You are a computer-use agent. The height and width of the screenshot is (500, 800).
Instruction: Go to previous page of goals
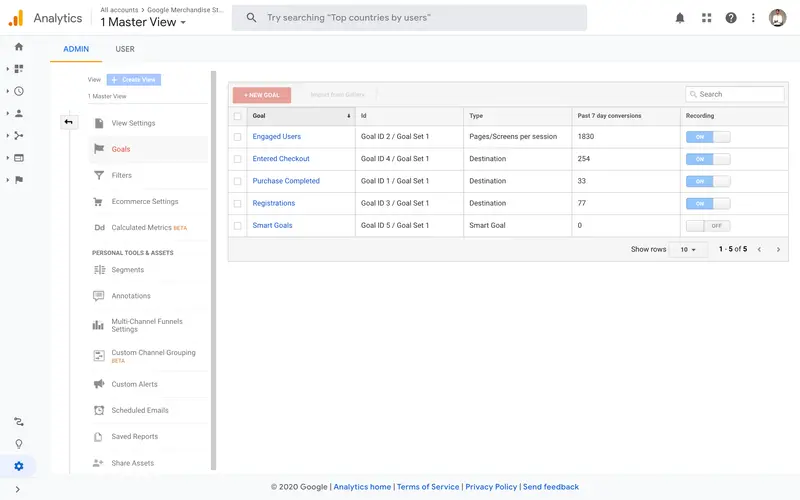(759, 249)
